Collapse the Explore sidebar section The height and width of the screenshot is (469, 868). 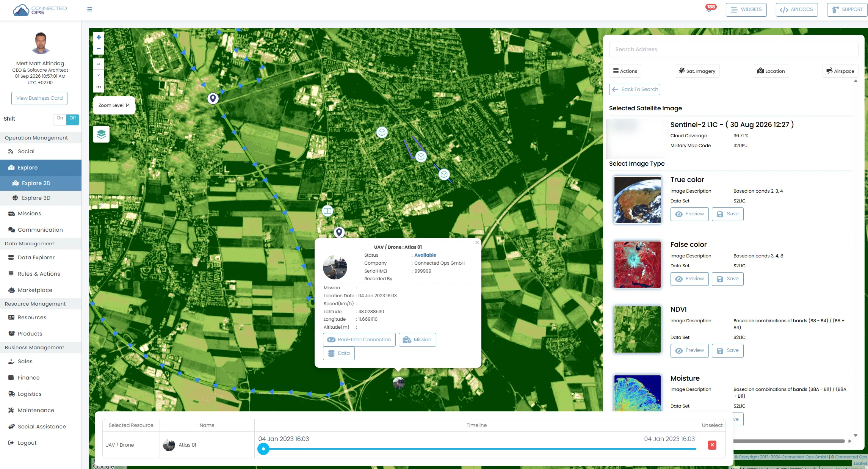pos(41,168)
